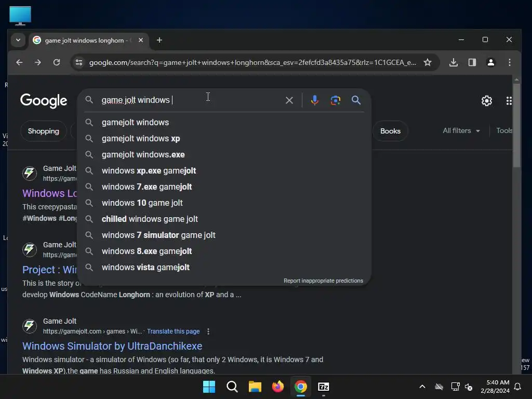View site information icon in address bar
Screen dimensions: 532x399
click(79, 62)
